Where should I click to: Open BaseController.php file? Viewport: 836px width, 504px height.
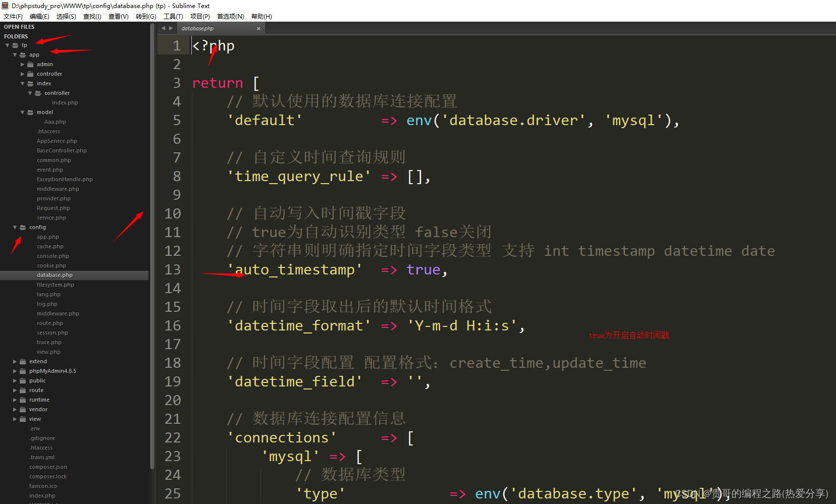(x=62, y=151)
